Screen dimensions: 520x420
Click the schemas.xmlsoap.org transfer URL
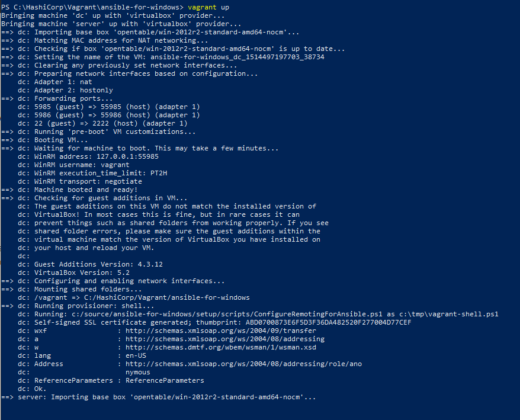(x=221, y=331)
